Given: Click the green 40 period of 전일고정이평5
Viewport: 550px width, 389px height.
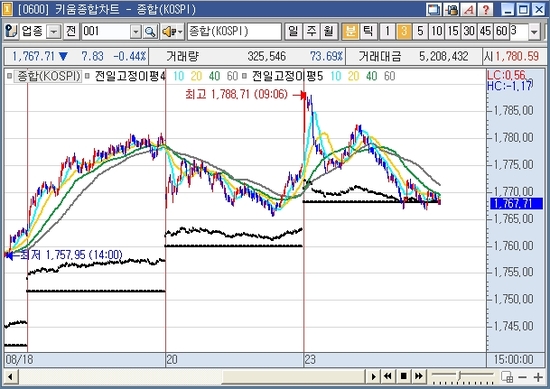Looking at the screenshot, I should (x=371, y=76).
